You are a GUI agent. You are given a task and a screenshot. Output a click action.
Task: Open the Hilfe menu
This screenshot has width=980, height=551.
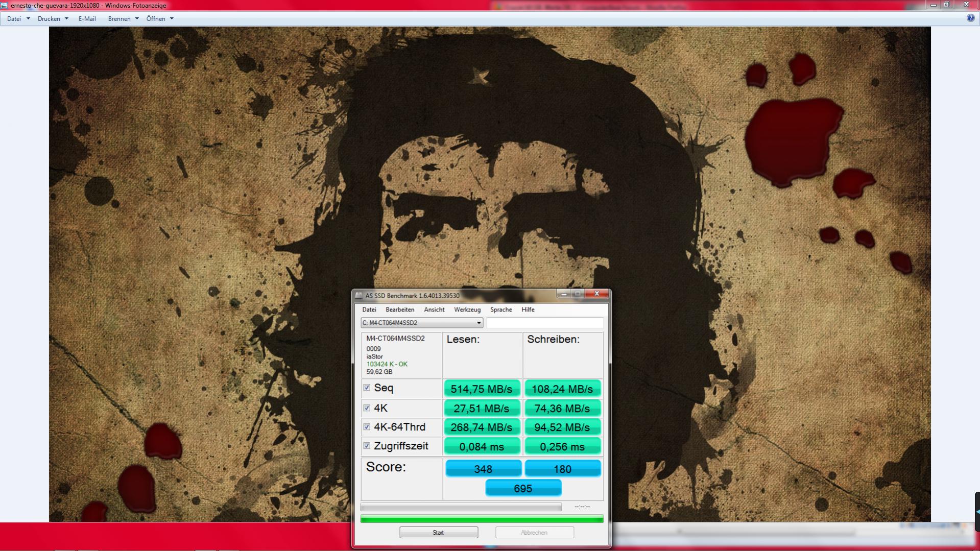[528, 310]
